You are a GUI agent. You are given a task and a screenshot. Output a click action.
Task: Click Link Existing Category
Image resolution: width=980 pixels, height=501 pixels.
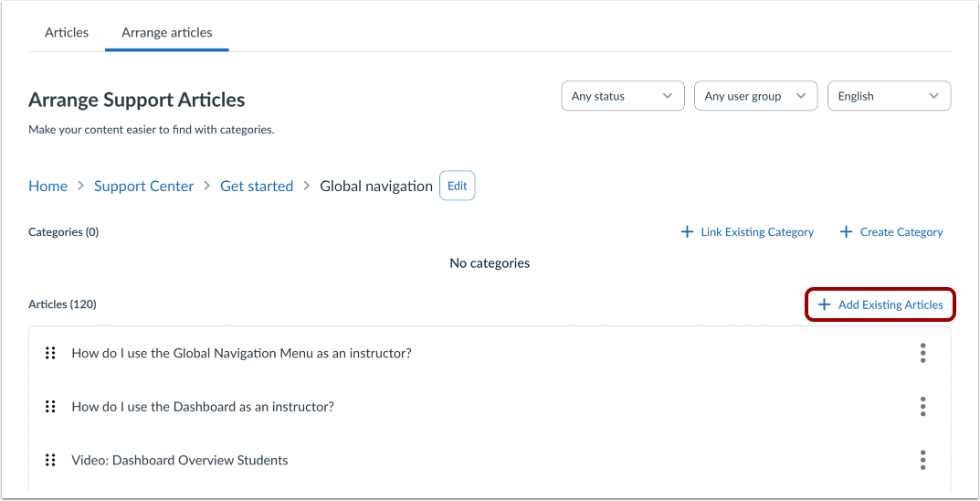click(x=747, y=232)
